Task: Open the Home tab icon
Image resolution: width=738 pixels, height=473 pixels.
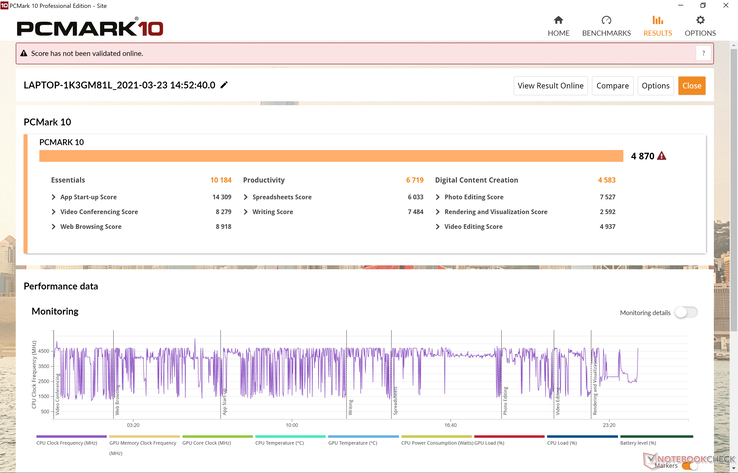Action: [558, 20]
